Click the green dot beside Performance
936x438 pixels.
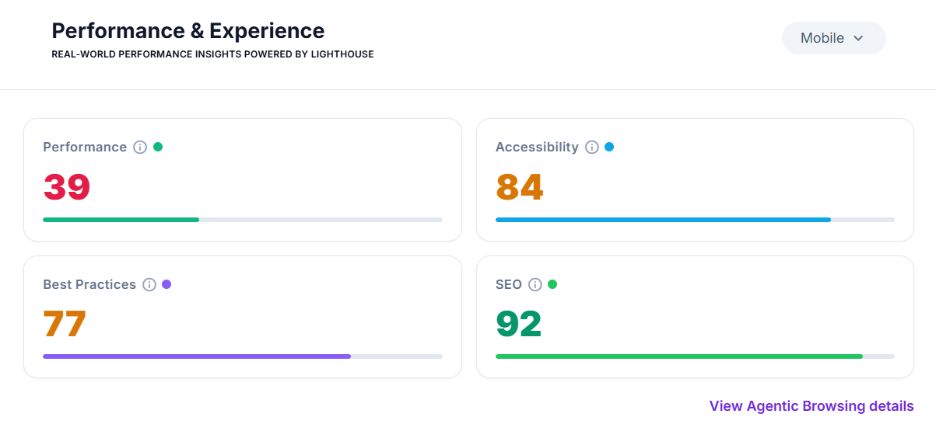[158, 146]
